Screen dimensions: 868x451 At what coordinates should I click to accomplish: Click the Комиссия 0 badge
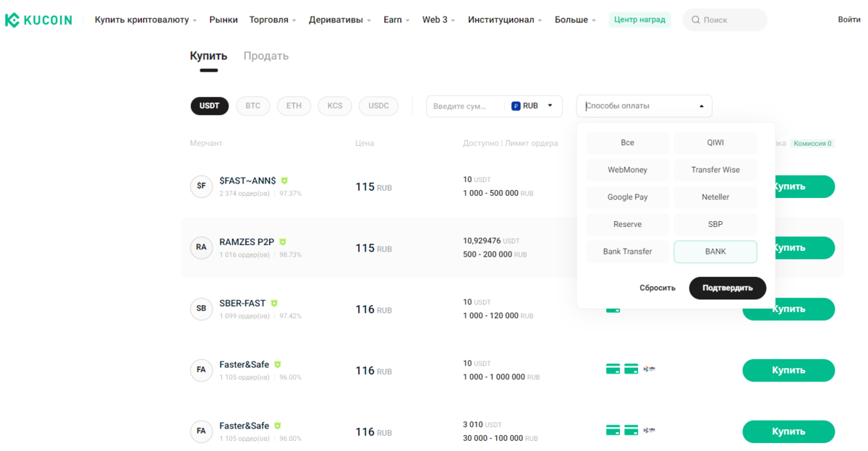point(812,143)
